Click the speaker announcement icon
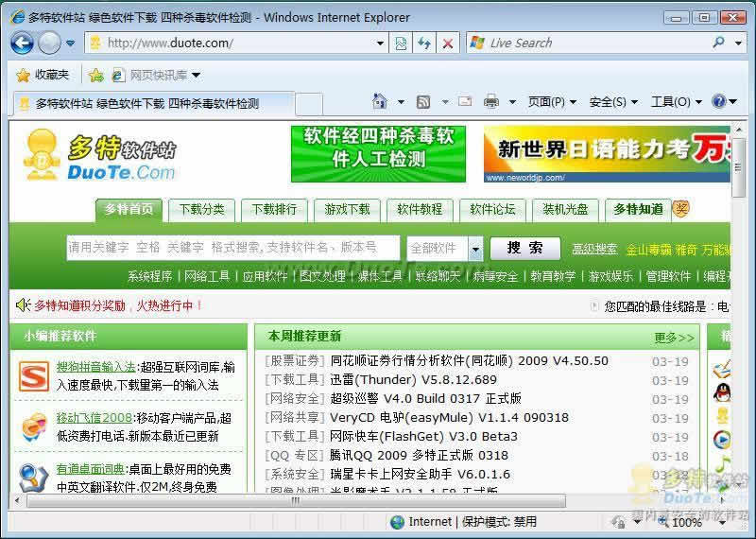Image resolution: width=756 pixels, height=539 pixels. click(23, 305)
